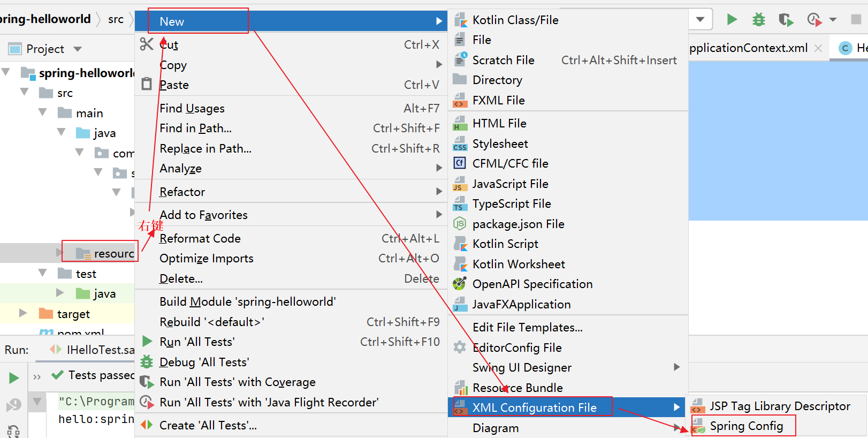868x438 pixels.
Task: Select Run 'All Tests' with Coverage
Action: click(291, 382)
